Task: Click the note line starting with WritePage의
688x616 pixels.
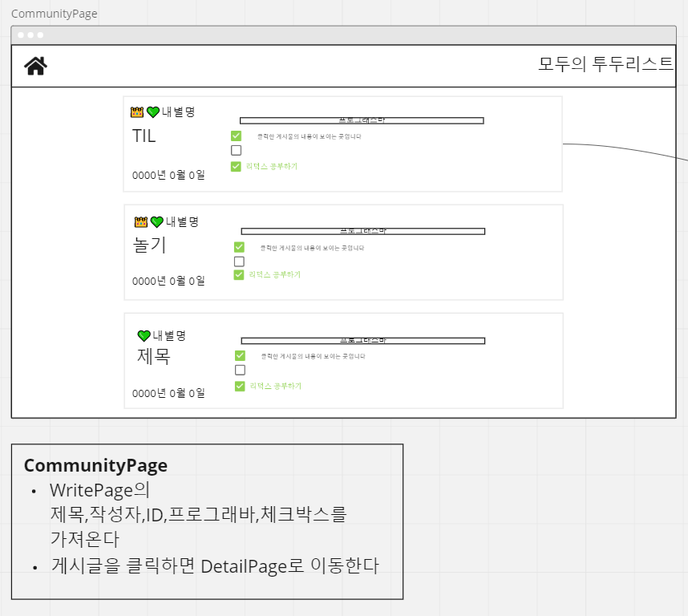Action: point(198,515)
